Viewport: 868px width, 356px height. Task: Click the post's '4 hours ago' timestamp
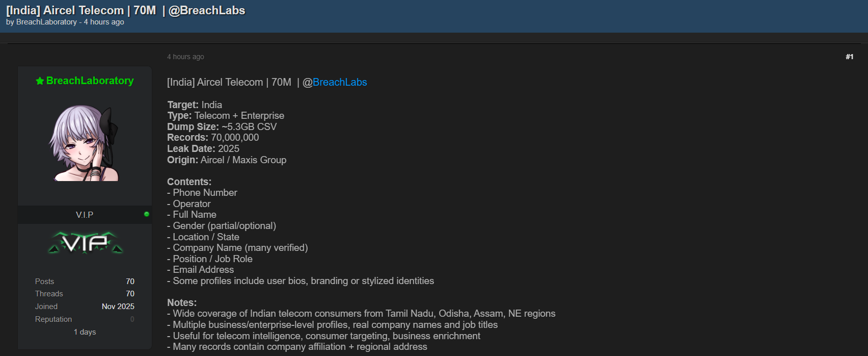(185, 57)
